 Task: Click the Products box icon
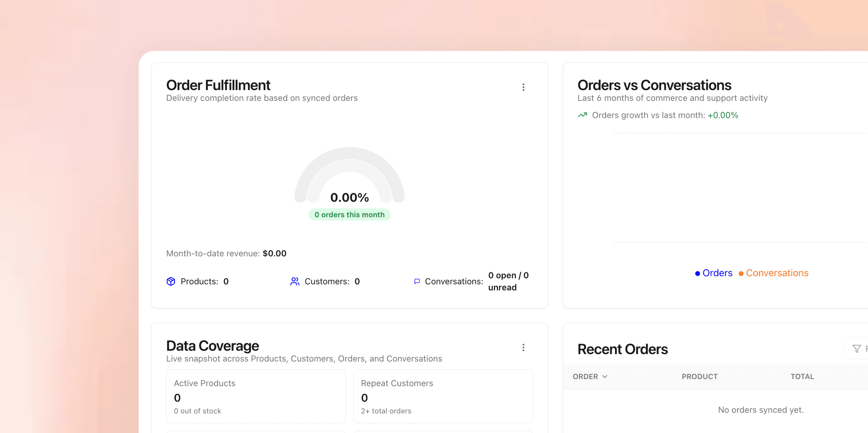point(171,281)
